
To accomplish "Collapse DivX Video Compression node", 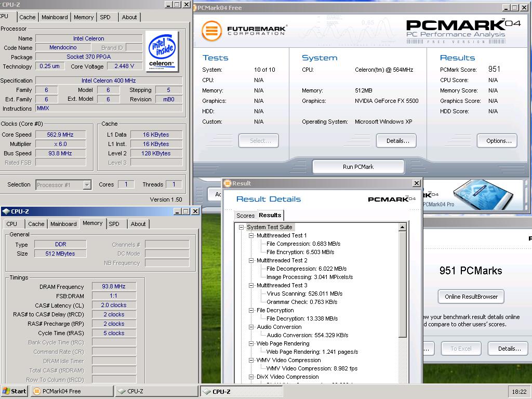I will 251,377.
